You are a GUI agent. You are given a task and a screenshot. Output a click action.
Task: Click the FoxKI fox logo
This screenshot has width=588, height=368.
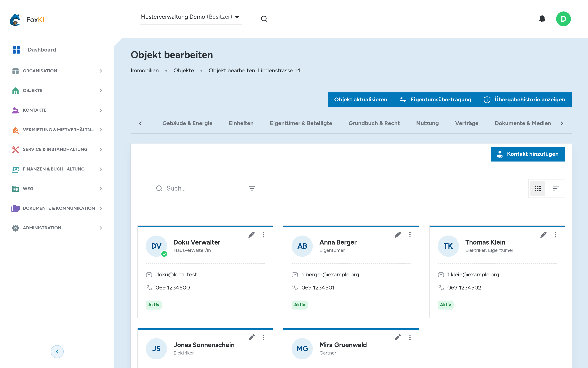click(x=16, y=19)
